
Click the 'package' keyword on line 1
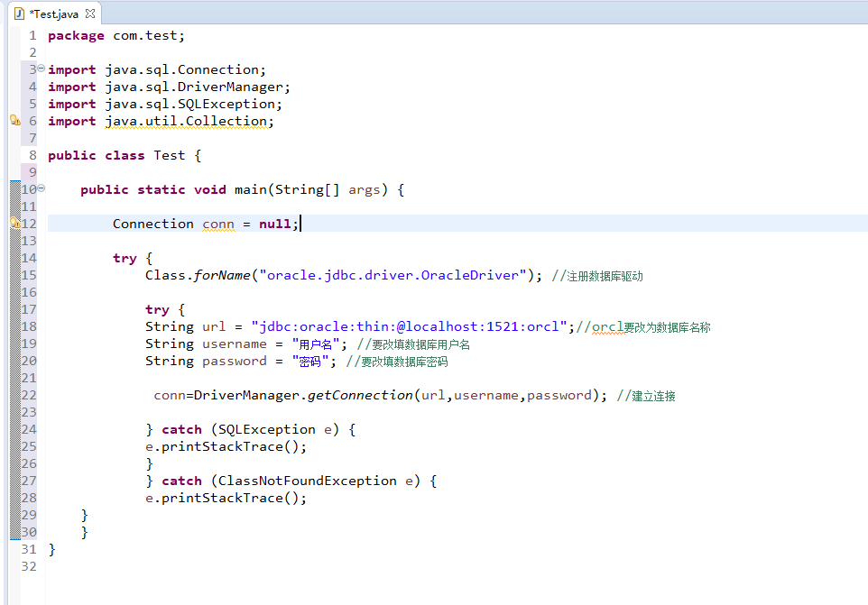click(76, 36)
